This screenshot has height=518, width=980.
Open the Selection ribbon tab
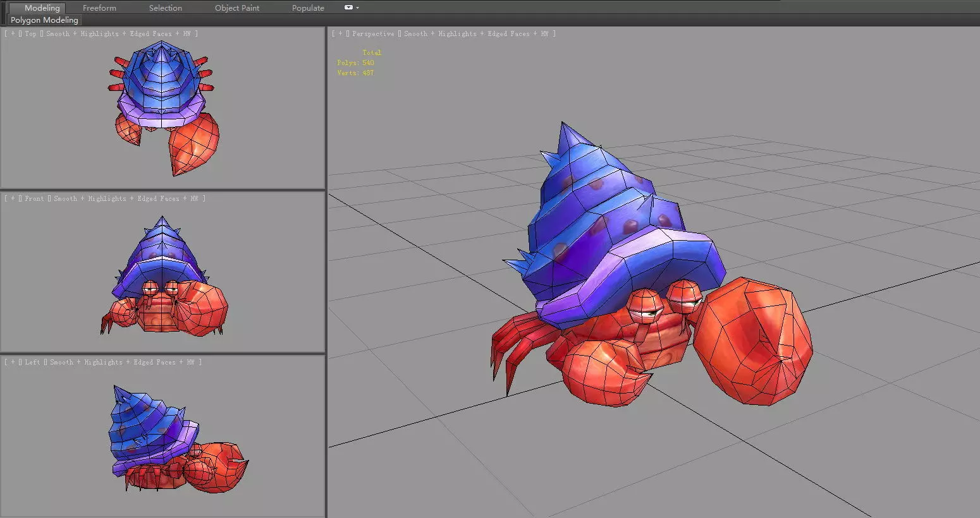[166, 8]
